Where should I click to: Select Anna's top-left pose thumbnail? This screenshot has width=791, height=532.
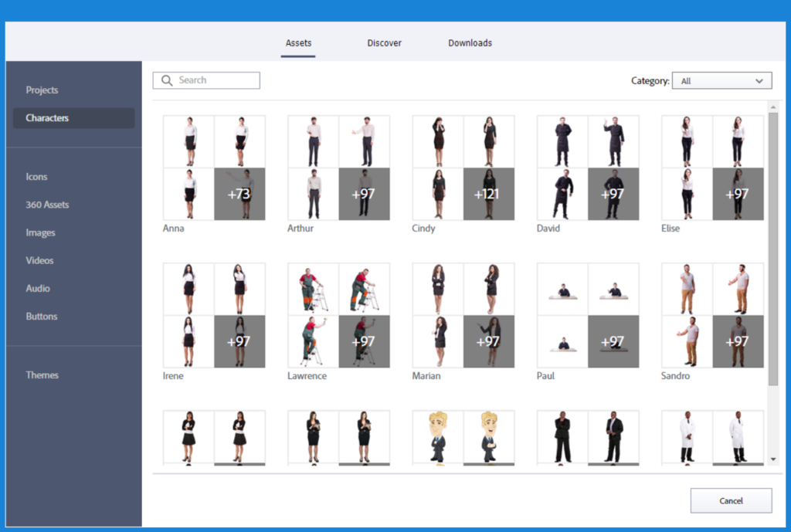[x=188, y=142]
